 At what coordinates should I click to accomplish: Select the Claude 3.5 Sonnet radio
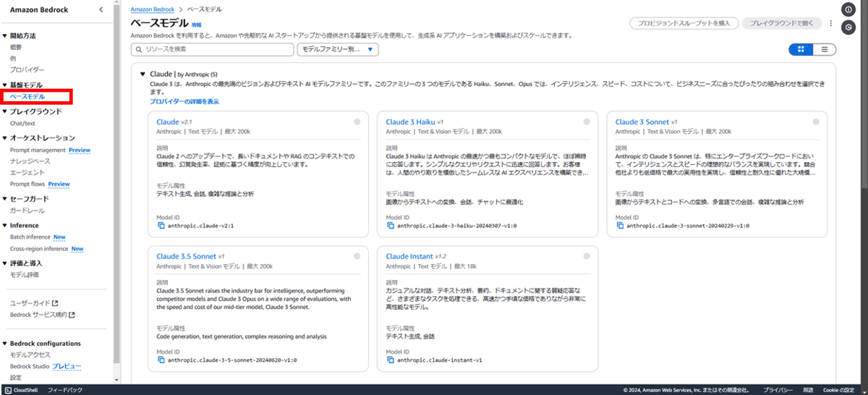click(357, 256)
